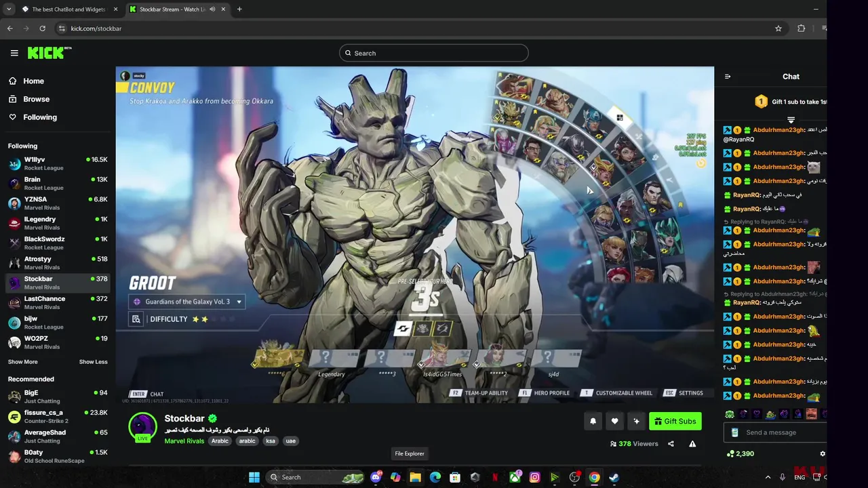Image resolution: width=868 pixels, height=488 pixels.
Task: Open the Windows Start menu
Action: tap(254, 477)
